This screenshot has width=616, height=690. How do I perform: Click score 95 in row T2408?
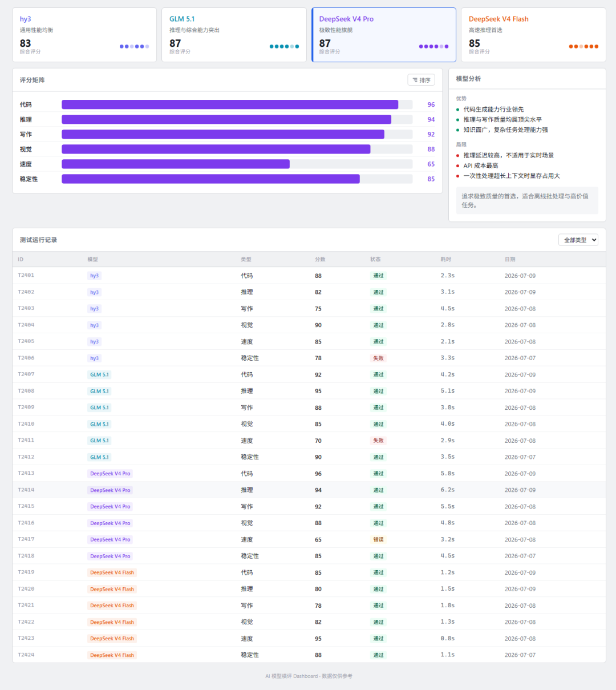click(318, 391)
